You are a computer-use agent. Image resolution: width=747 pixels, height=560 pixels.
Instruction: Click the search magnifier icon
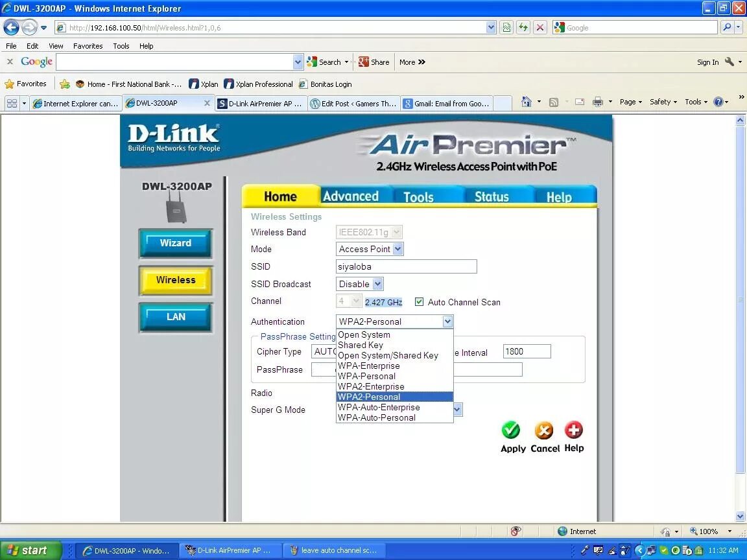(727, 28)
